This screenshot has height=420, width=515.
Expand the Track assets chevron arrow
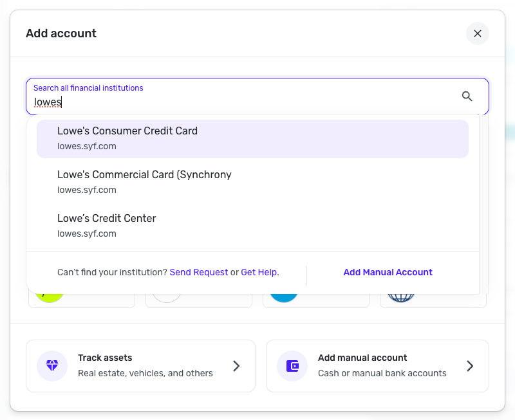(x=236, y=366)
